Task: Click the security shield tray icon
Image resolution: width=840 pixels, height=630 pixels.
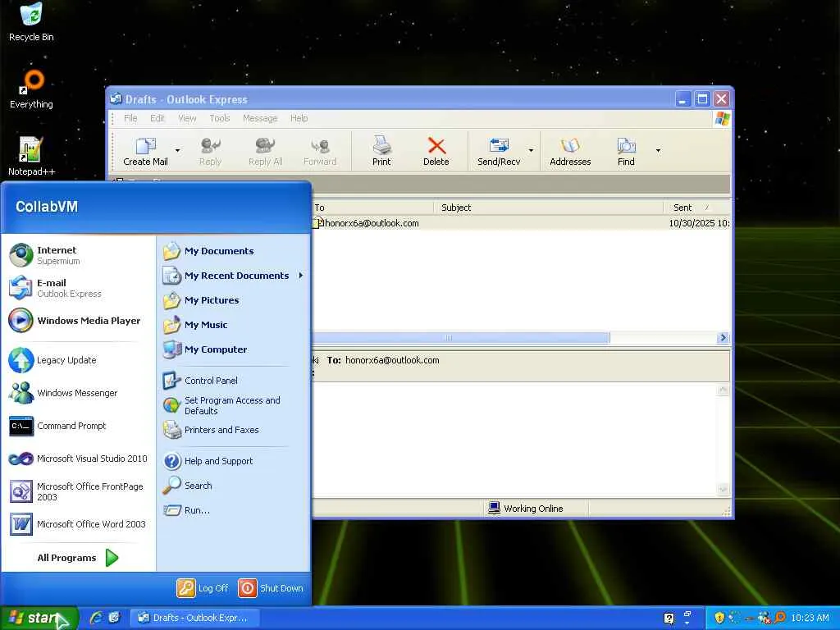Action: click(x=719, y=618)
